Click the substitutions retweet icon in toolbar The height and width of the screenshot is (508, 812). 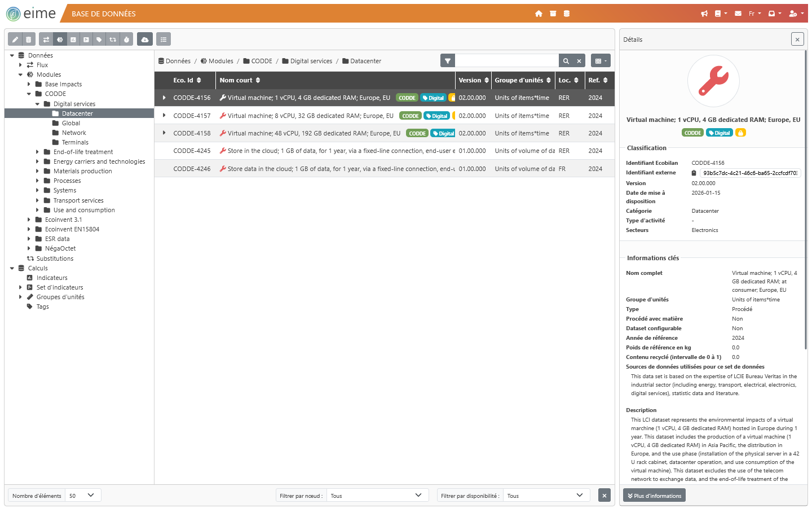click(x=113, y=40)
